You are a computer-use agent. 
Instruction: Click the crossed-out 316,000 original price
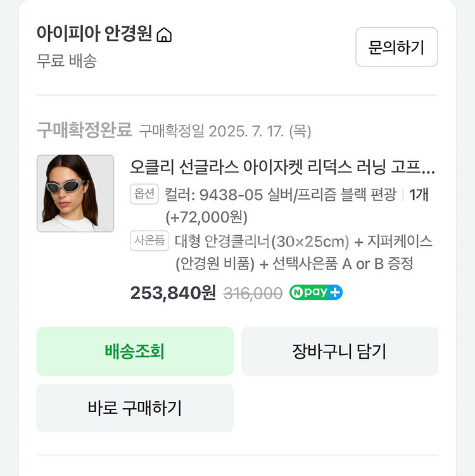(253, 293)
